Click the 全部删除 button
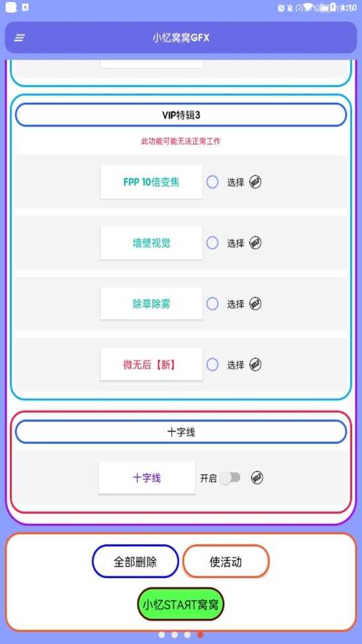 135,562
